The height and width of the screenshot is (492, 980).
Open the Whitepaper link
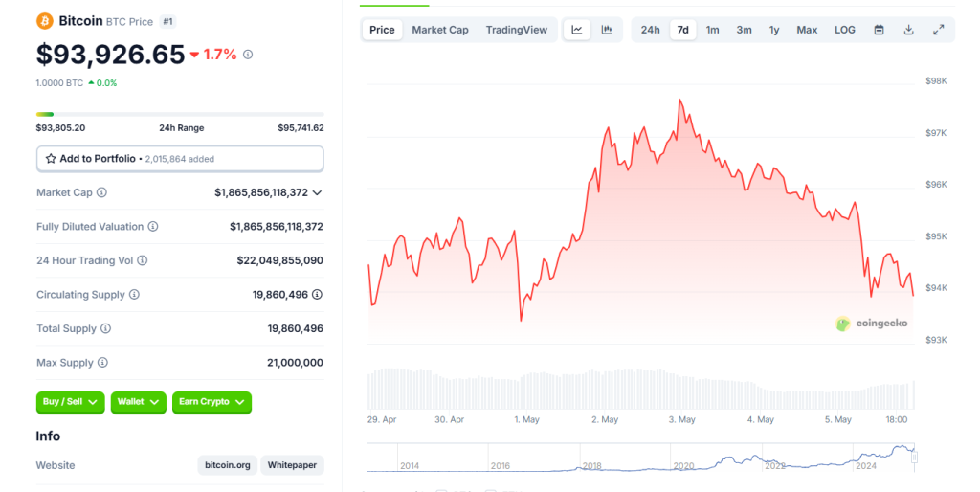(292, 465)
